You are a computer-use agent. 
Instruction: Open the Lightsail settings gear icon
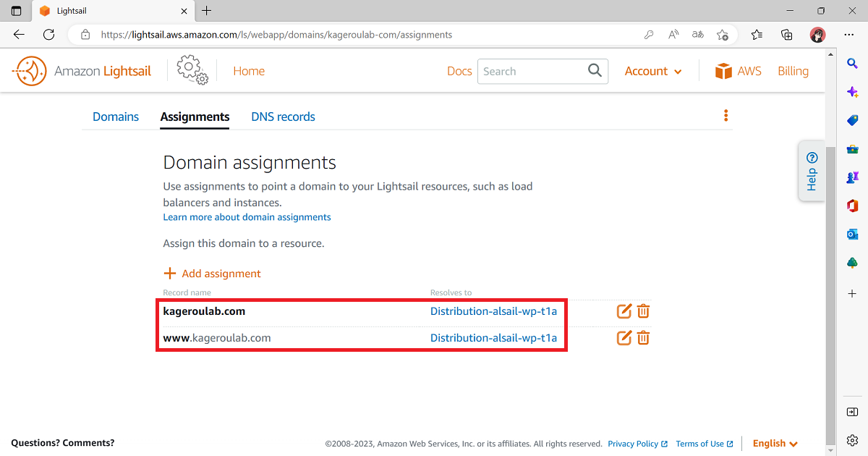(190, 69)
